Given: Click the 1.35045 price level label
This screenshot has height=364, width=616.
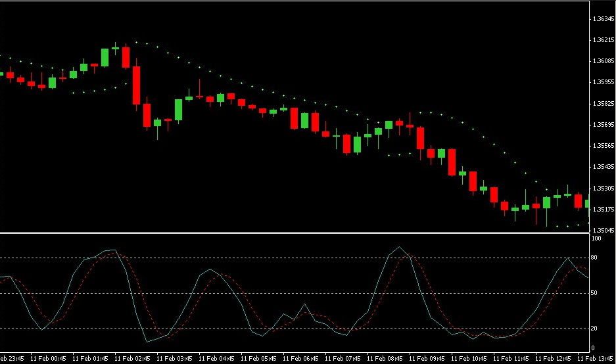Looking at the screenshot, I should pyautogui.click(x=604, y=230).
